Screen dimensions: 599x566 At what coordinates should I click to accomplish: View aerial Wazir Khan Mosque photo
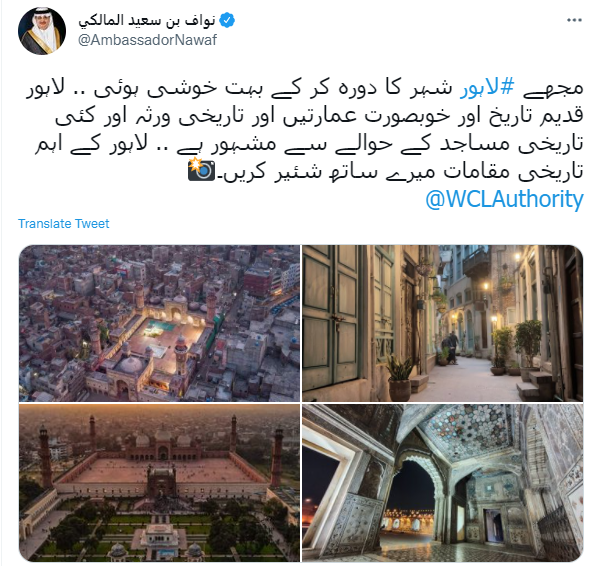[159, 323]
